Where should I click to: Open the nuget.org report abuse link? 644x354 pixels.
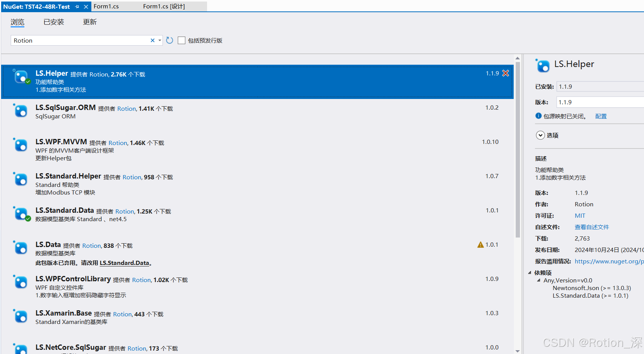(609, 261)
